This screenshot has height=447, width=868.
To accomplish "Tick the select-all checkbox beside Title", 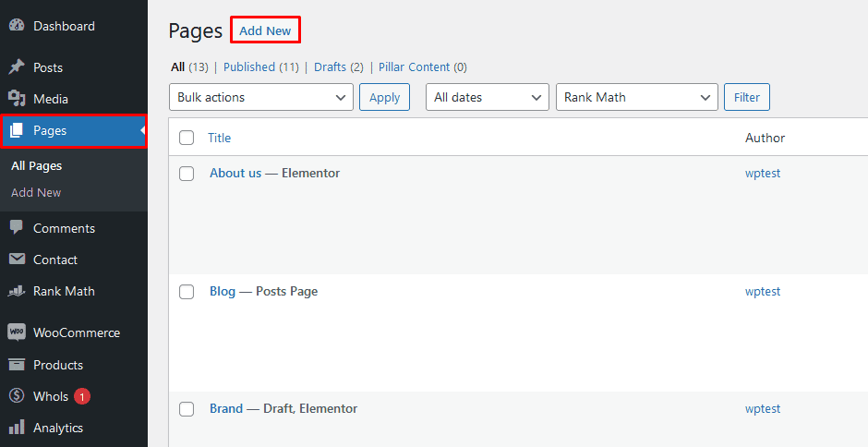I will (x=187, y=138).
